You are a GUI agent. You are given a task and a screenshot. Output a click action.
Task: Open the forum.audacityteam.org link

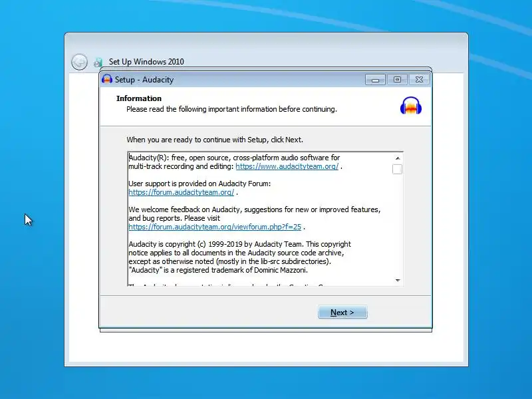pyautogui.click(x=181, y=192)
